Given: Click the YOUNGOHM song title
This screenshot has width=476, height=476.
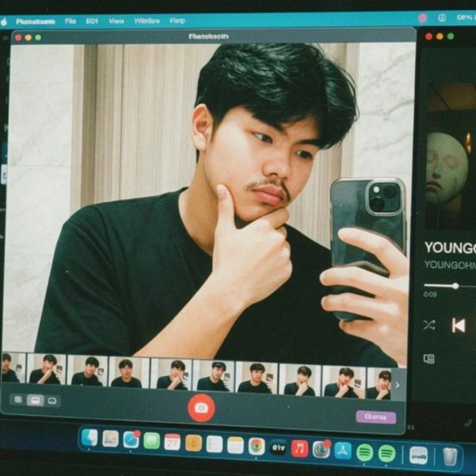Looking at the screenshot, I should (450, 247).
